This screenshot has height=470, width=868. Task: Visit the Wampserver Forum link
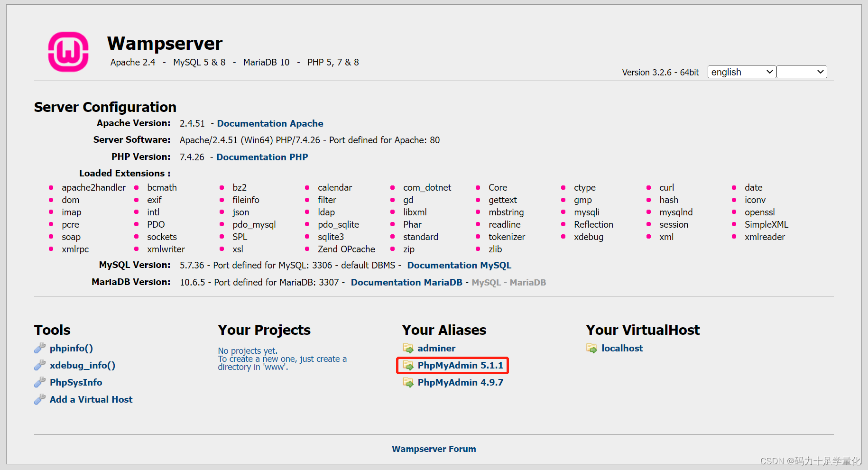pos(434,449)
